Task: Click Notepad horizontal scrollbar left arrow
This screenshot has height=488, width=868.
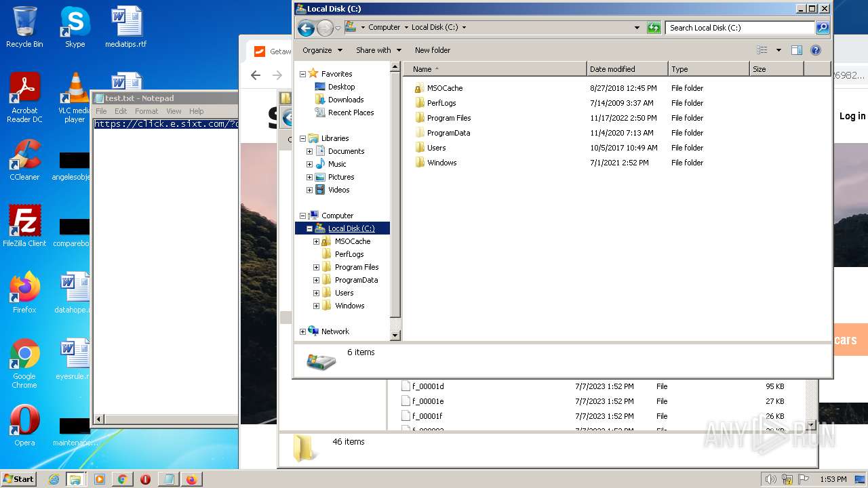Action: [99, 420]
